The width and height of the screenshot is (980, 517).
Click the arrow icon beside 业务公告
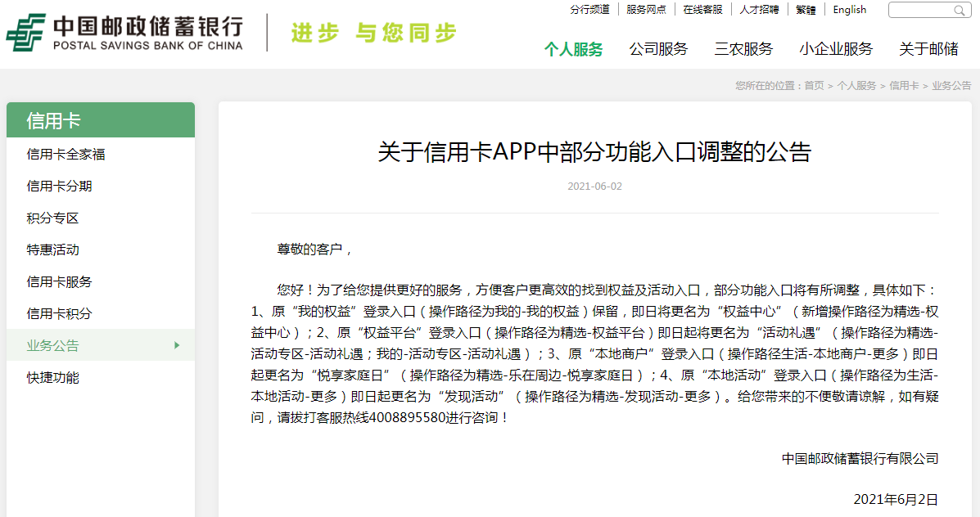point(177,345)
